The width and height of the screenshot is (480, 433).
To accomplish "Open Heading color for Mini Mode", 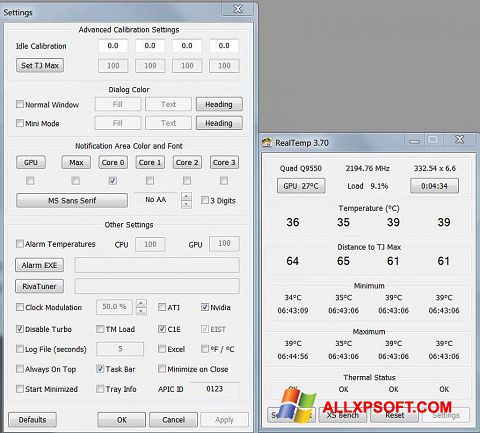I will 219,123.
